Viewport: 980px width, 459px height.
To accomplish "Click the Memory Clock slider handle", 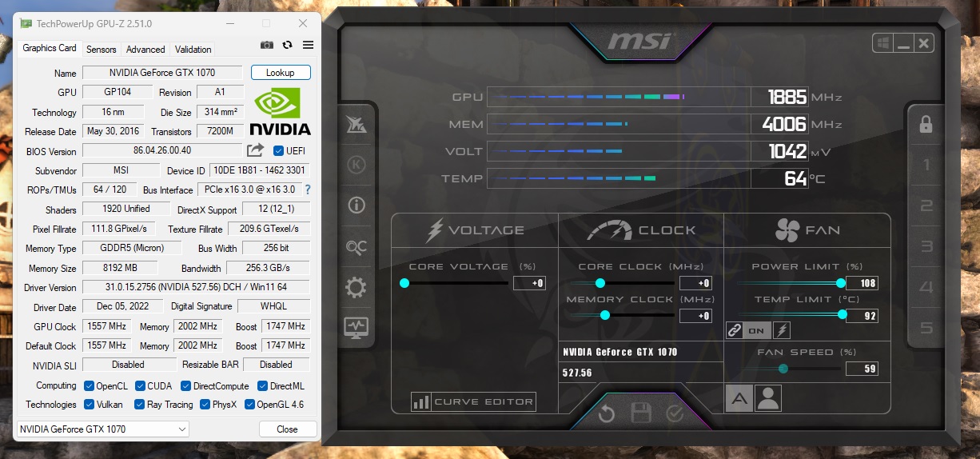I will point(605,316).
